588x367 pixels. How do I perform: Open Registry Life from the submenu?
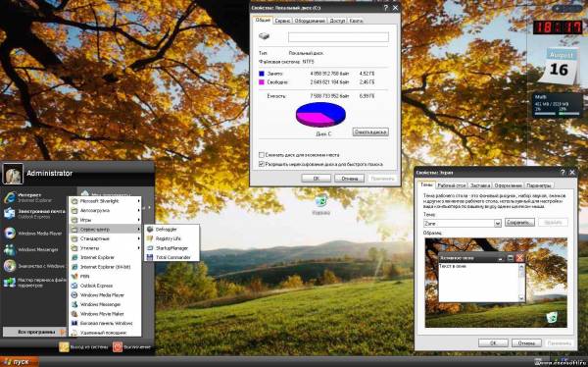(x=168, y=238)
